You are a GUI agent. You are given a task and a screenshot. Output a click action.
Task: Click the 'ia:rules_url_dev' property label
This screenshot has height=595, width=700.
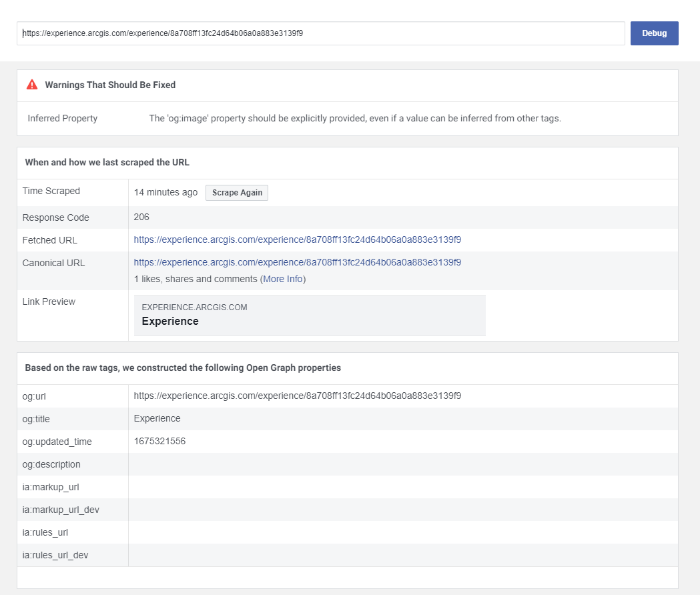(55, 556)
